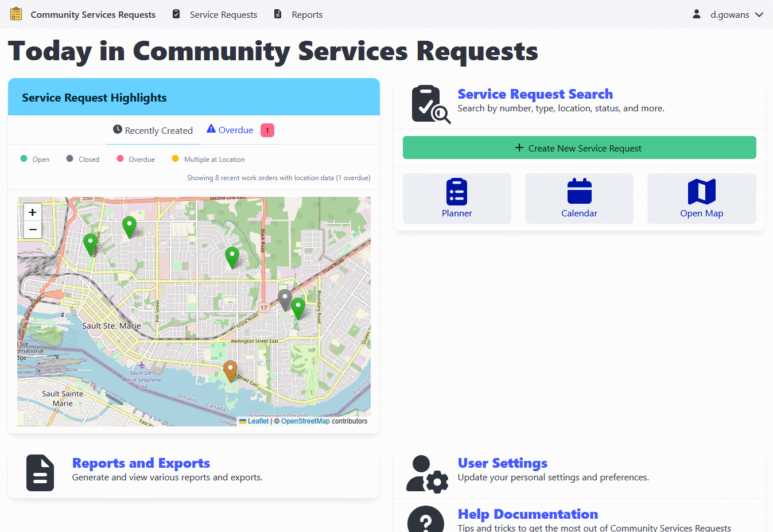773x532 pixels.
Task: Click the gray Closed legend dot
Action: tap(69, 158)
